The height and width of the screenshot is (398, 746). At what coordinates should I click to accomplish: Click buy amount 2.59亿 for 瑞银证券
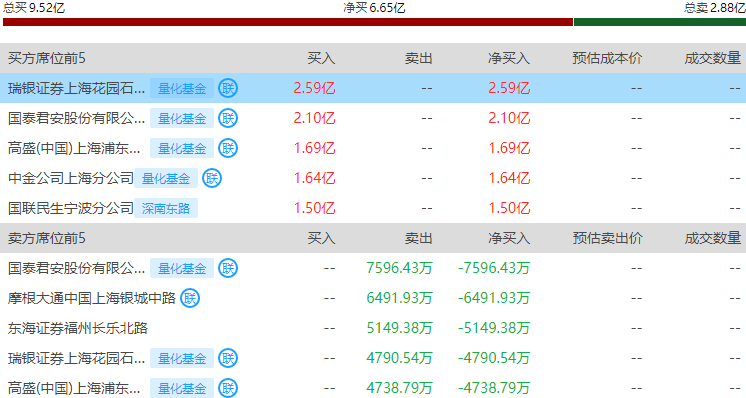(x=314, y=88)
